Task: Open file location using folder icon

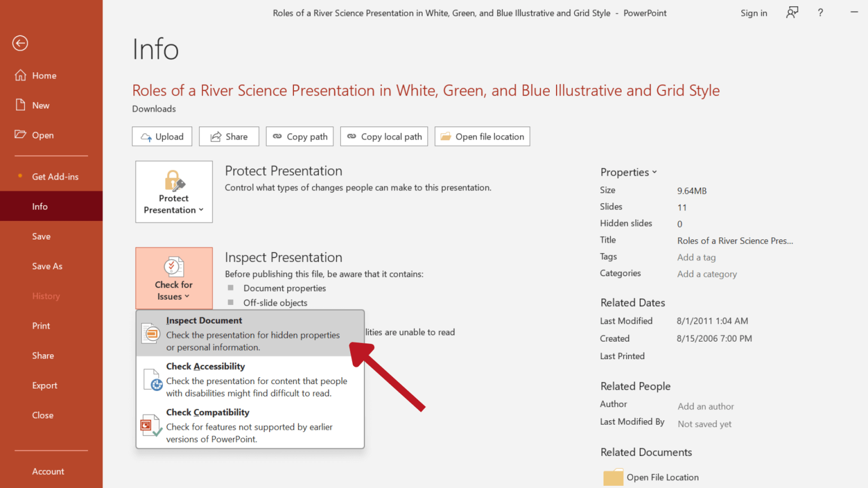Action: [x=446, y=136]
